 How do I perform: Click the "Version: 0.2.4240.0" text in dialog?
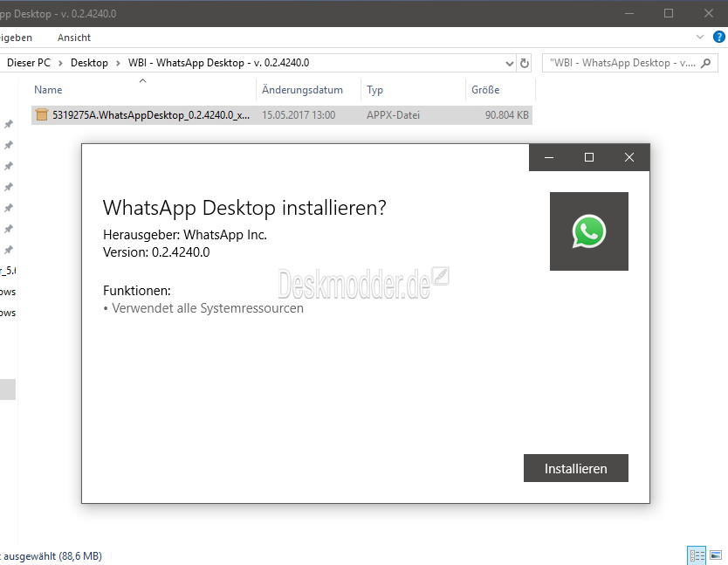(156, 252)
